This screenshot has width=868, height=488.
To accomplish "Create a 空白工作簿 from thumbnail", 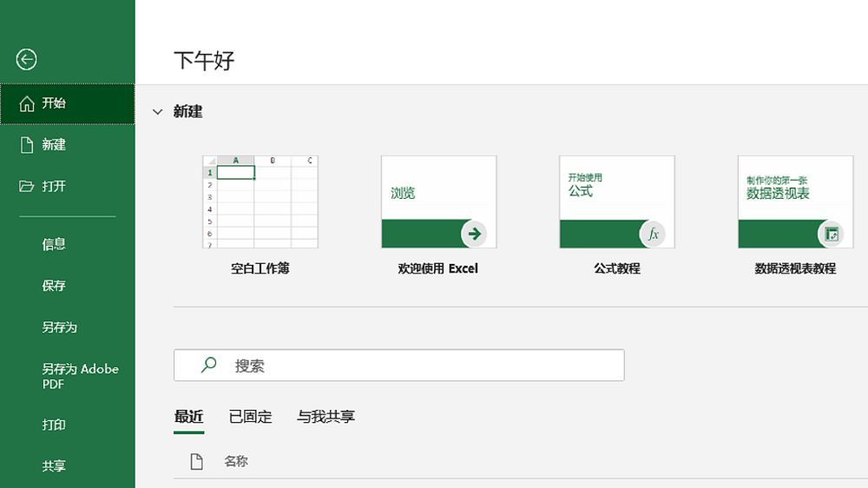I will 260,201.
